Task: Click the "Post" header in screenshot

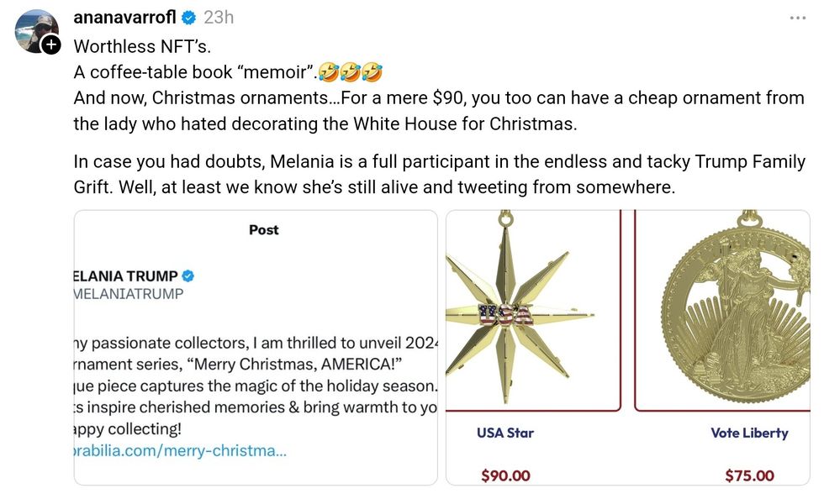Action: tap(263, 229)
